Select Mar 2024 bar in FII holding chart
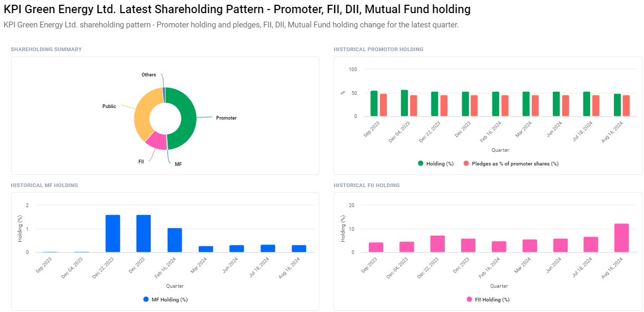The width and height of the screenshot is (644, 312). point(530,246)
